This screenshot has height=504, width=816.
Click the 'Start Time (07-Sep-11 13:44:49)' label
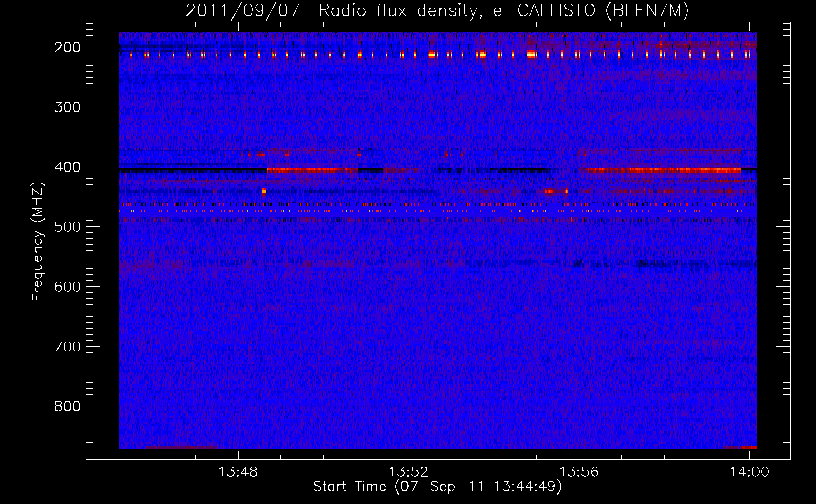coord(437,487)
